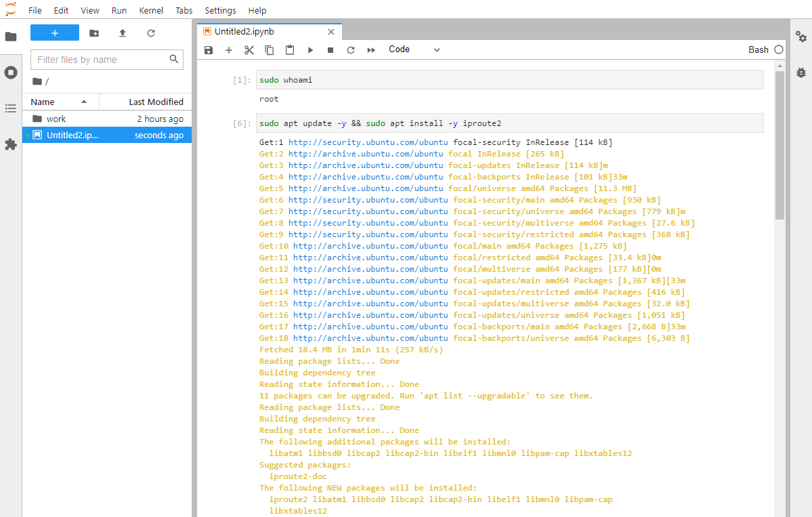Close the Untitled2.ipynb tab

(331, 32)
